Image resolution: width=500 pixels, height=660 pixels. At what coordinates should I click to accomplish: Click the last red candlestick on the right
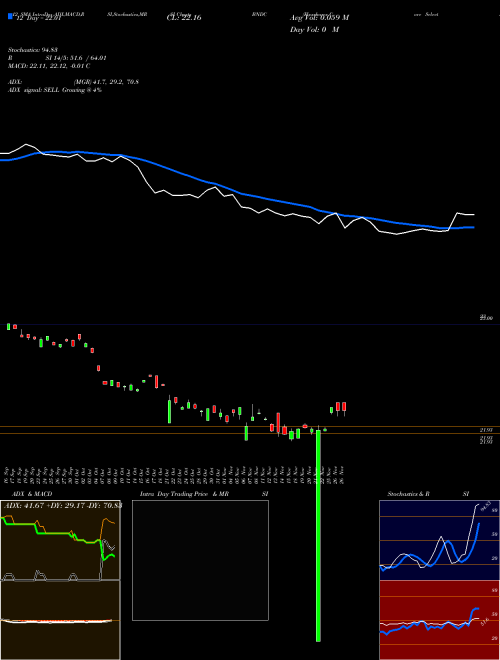[x=344, y=407]
